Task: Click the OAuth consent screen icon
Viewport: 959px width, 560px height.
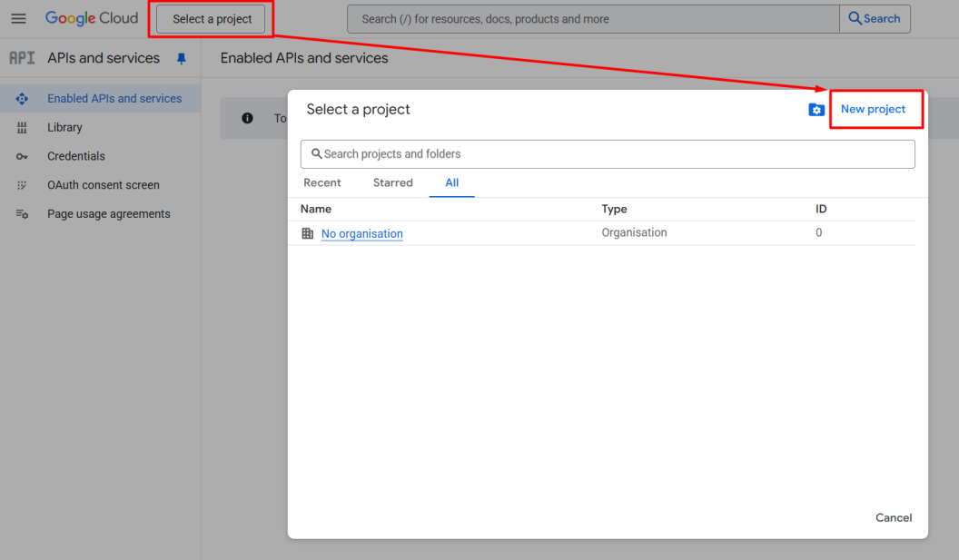Action: click(22, 184)
